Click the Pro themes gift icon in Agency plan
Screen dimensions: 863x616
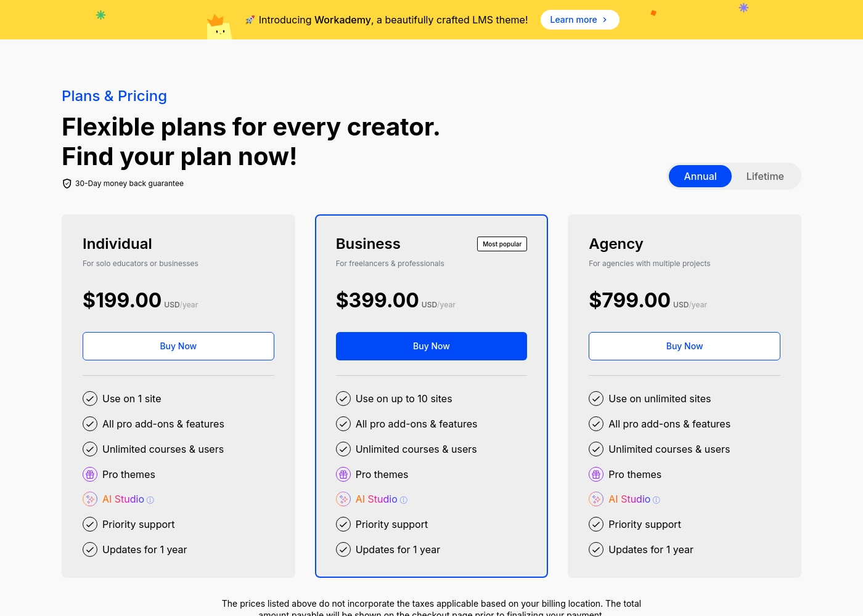click(596, 474)
